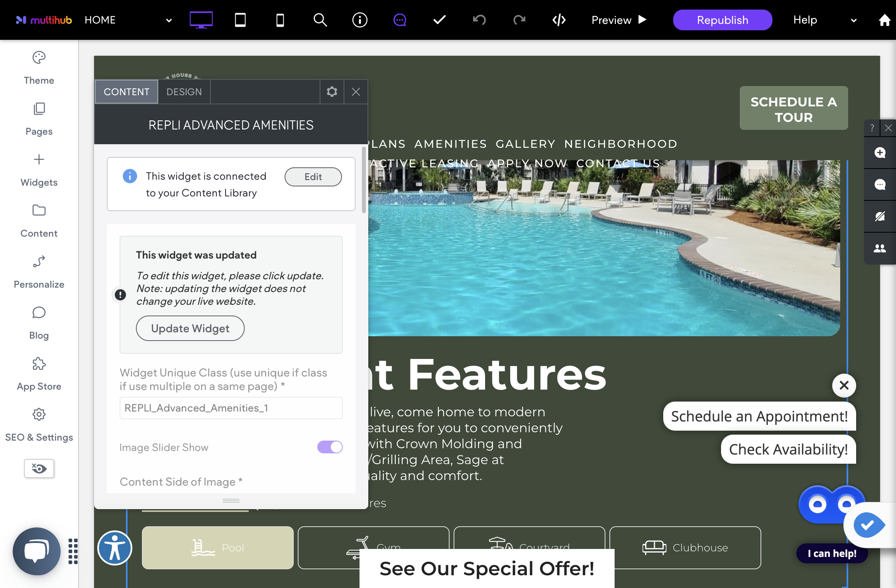This screenshot has width=896, height=588.
Task: Click the multihub logo
Action: pos(43,20)
